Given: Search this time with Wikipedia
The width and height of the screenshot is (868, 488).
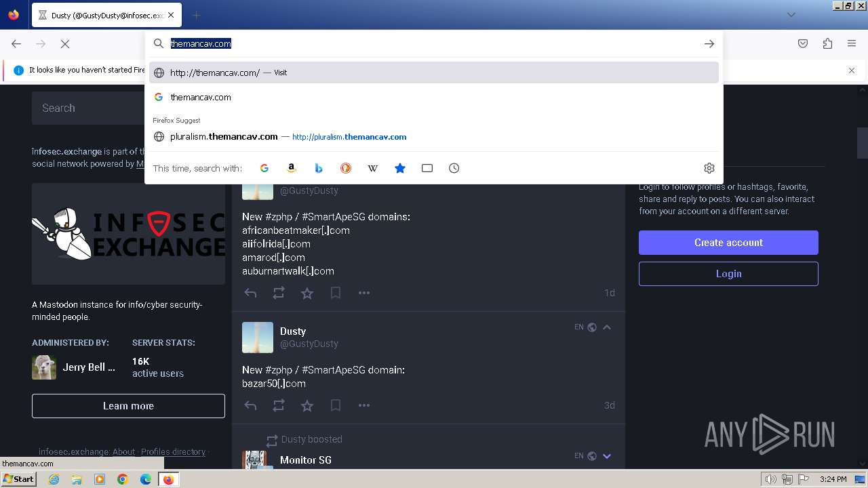Looking at the screenshot, I should pos(373,168).
